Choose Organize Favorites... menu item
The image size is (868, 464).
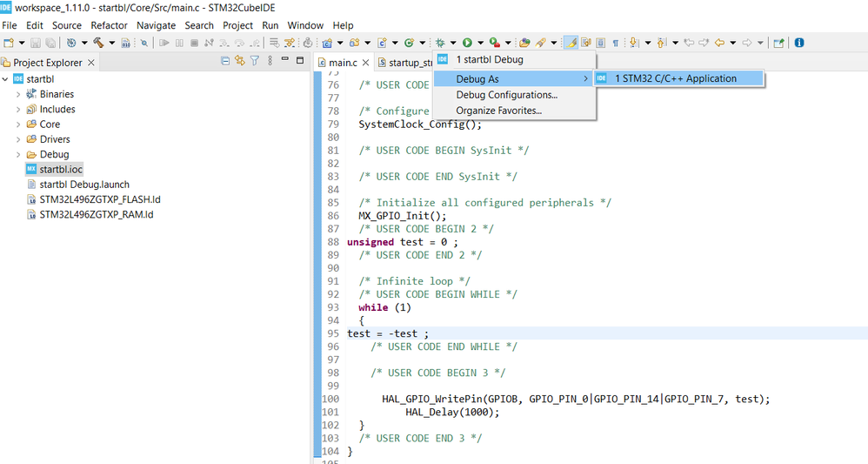[514, 111]
